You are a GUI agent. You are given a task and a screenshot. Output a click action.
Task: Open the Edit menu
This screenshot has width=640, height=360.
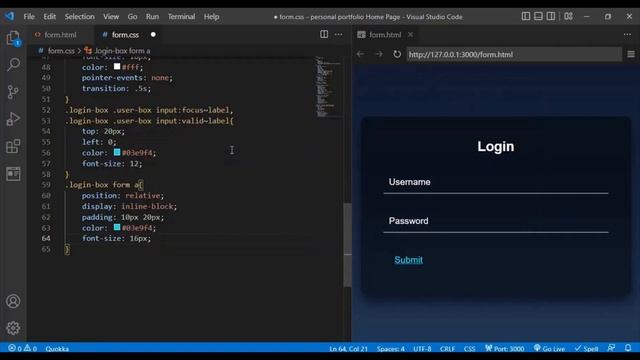tap(49, 17)
